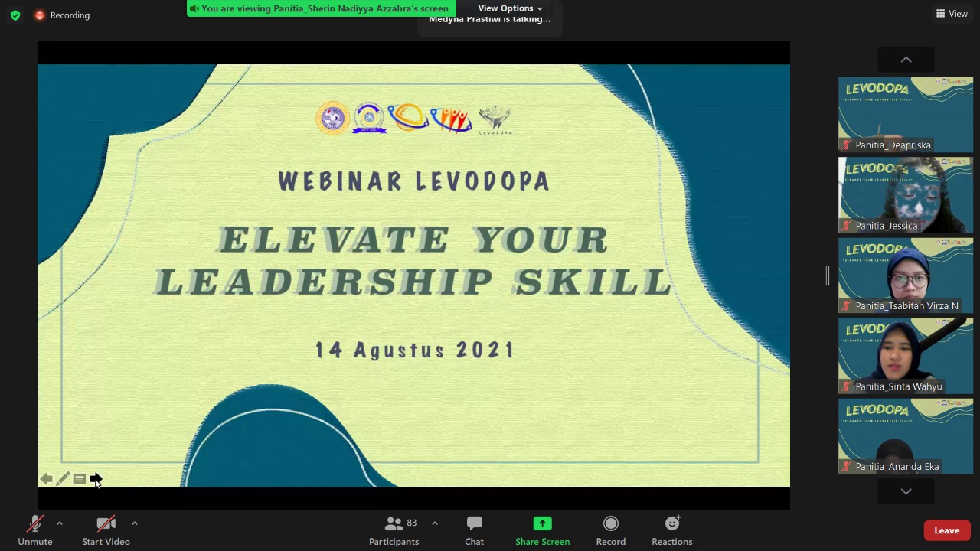Screen dimensions: 980x551
Task: Show next participants with the down chevron
Action: click(x=906, y=491)
